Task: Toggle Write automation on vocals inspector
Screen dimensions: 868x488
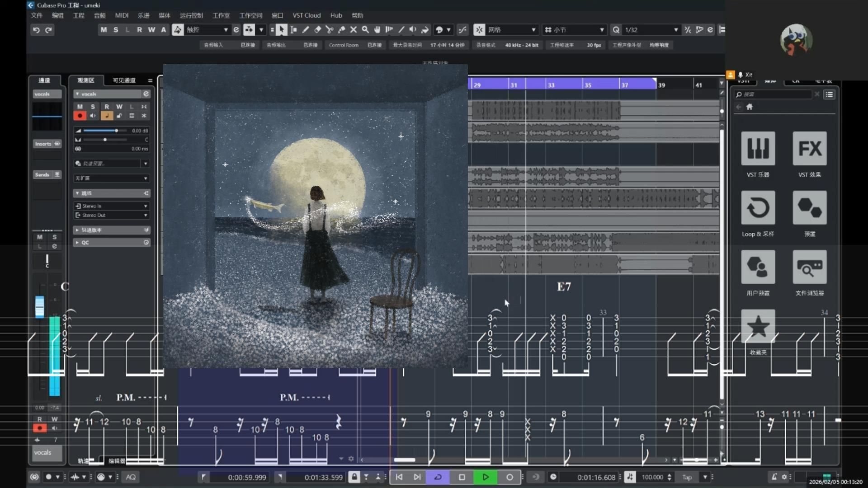Action: [x=119, y=107]
